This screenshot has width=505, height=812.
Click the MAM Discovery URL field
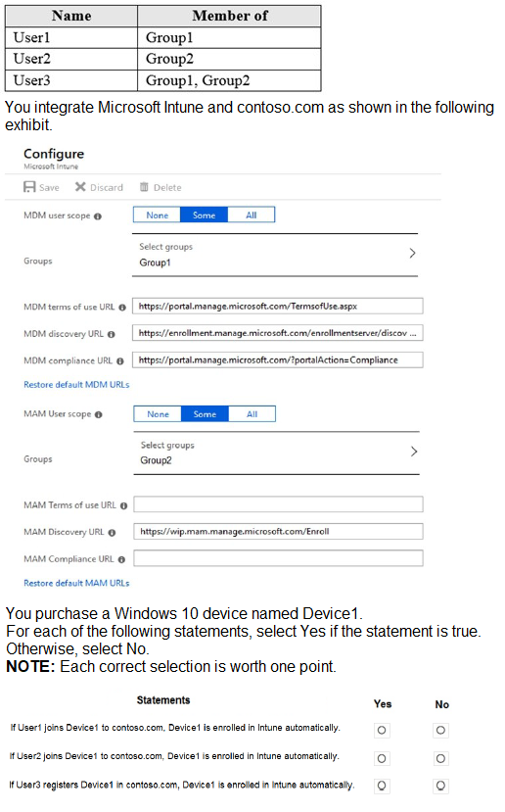click(x=278, y=531)
